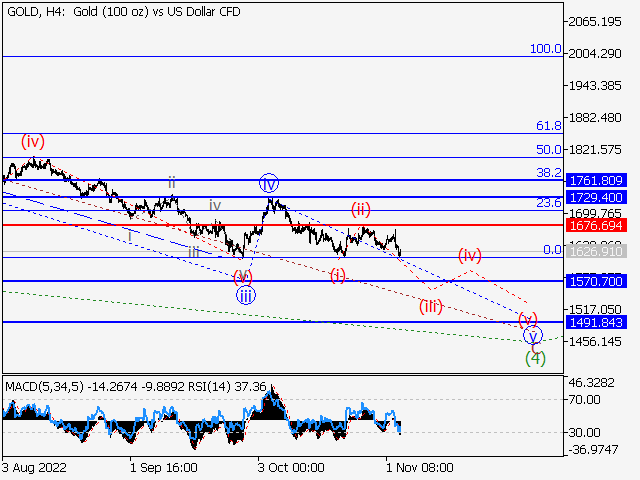The image size is (640, 480).
Task: Select the projected red (iv) label near the 0.0 level
Action: tap(470, 256)
